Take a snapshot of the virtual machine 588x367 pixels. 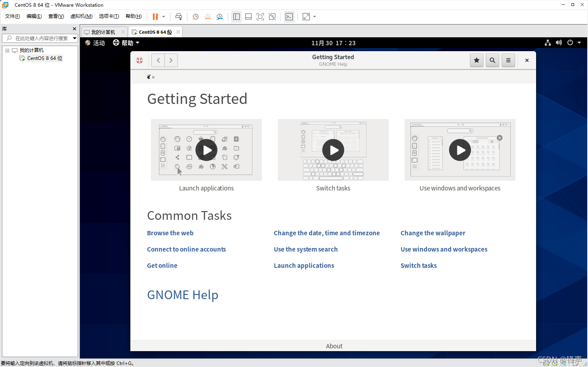(x=195, y=17)
